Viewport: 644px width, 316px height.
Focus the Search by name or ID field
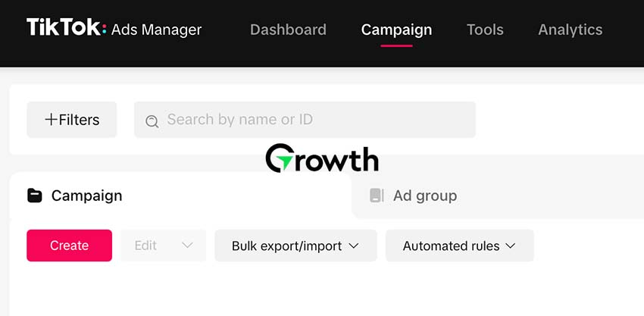[305, 120]
